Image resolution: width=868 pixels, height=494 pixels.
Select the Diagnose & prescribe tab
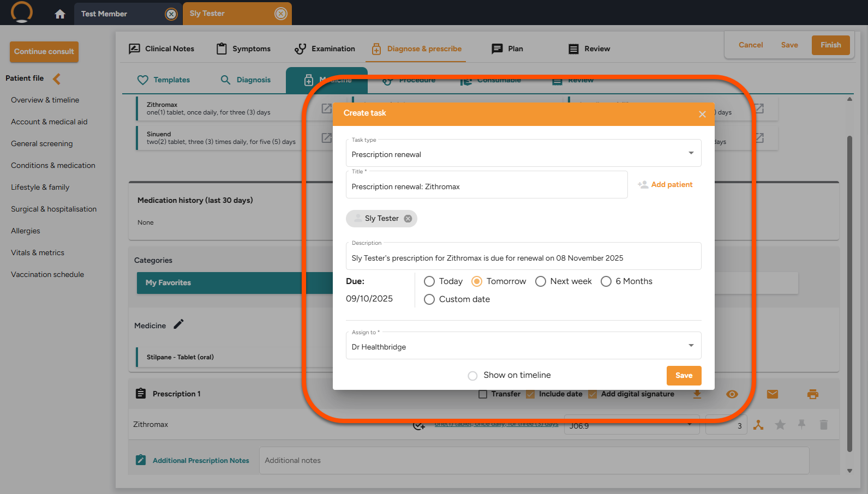(416, 49)
